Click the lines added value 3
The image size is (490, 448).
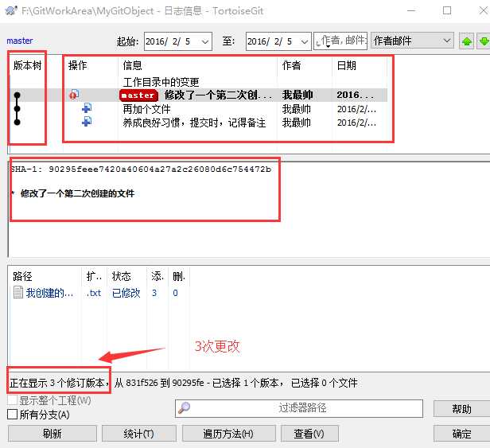pos(154,293)
